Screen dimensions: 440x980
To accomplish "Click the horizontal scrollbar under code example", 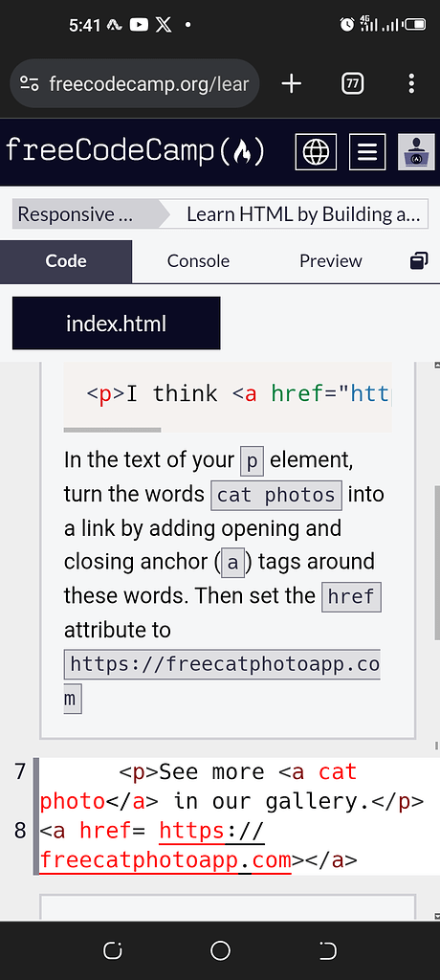I will point(112,430).
